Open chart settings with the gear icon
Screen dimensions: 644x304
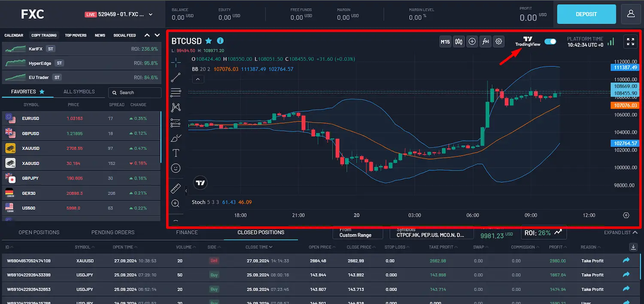click(x=498, y=41)
